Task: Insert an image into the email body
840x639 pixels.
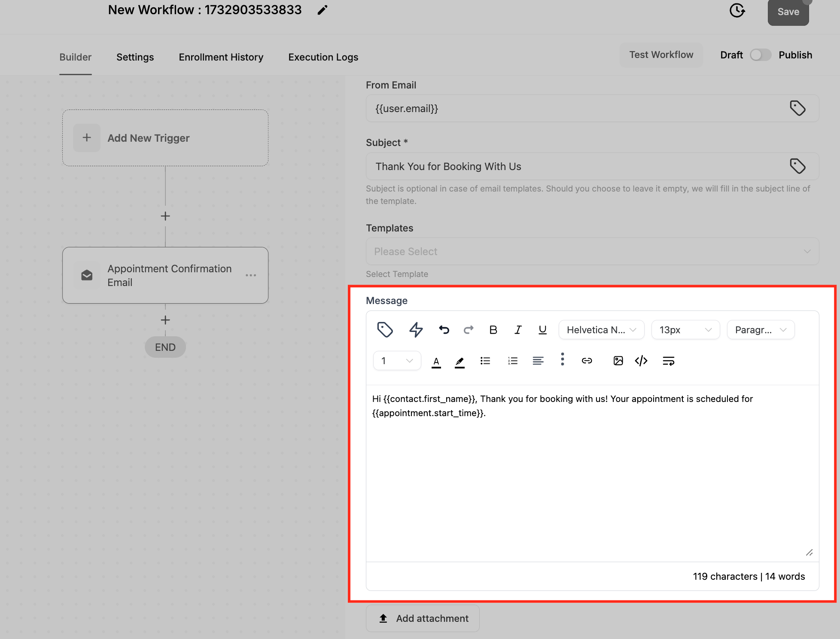Action: tap(618, 361)
